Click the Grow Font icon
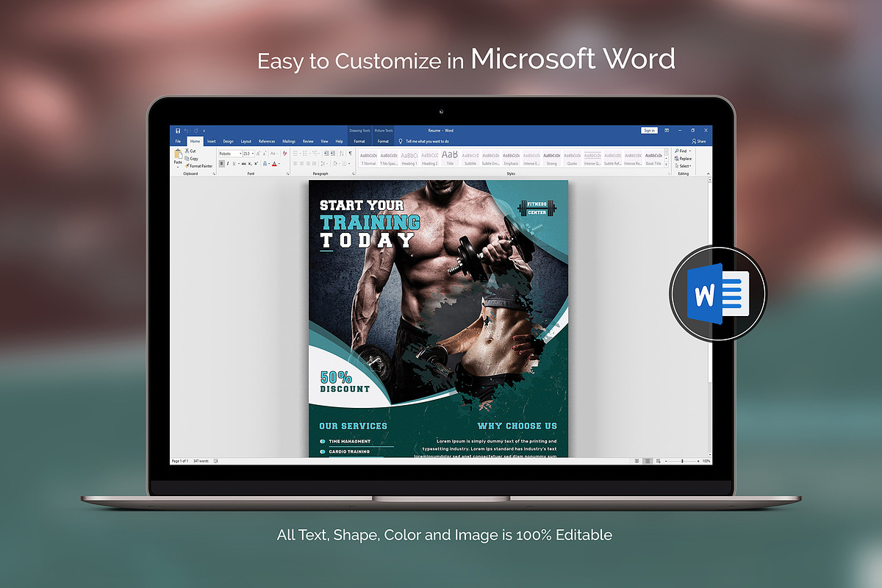The image size is (882, 588). (x=258, y=154)
